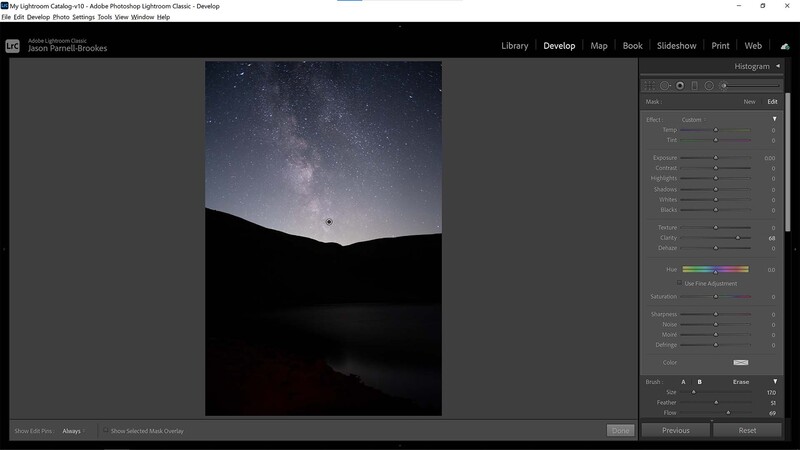Viewport: 800px width, 450px height.
Task: Toggle the top panel hide arrow
Action: tap(400, 26)
